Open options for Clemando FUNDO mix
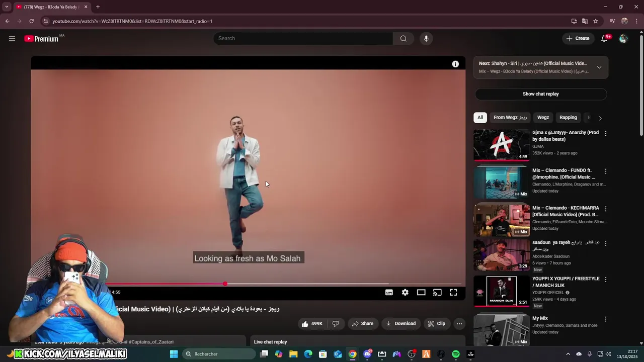 point(606,171)
